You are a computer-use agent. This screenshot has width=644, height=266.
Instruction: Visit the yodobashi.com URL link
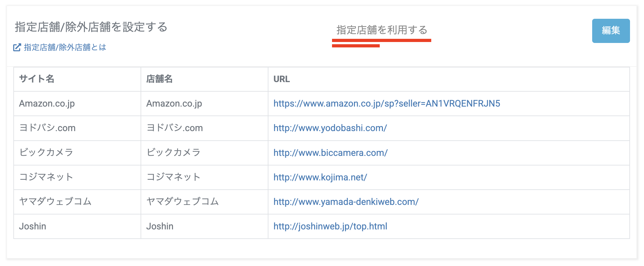[330, 128]
